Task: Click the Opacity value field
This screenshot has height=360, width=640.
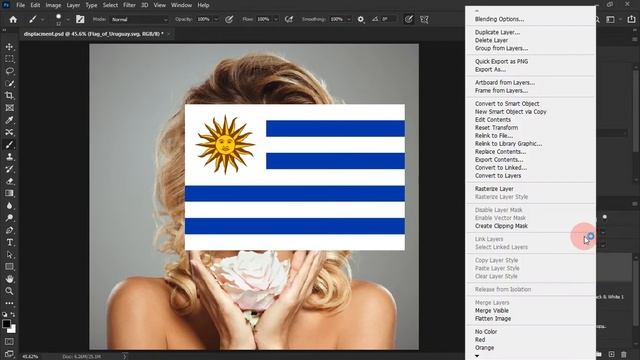Action: [x=204, y=19]
